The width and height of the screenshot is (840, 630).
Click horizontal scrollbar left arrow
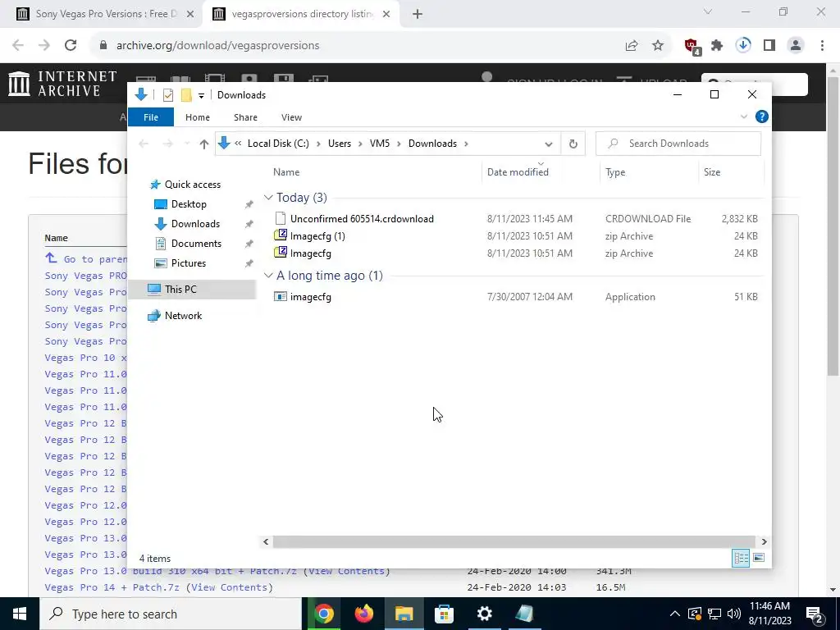[x=266, y=541]
